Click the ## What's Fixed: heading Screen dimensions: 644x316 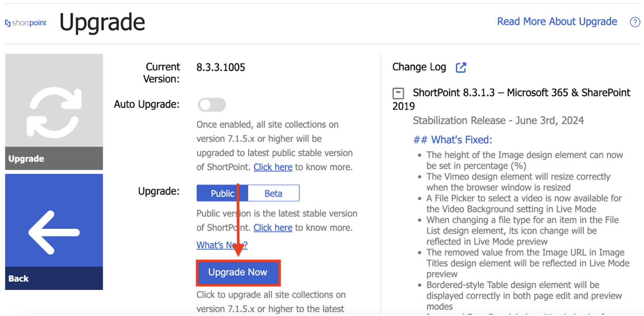(453, 139)
